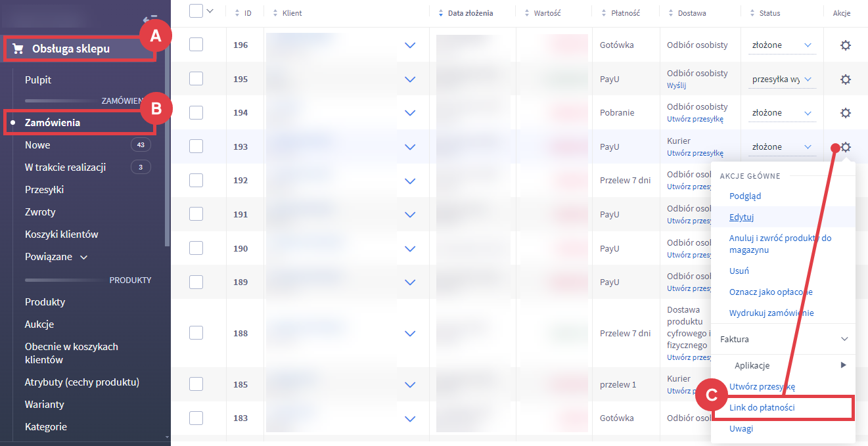Choose Link do płatności from the menu
Screen dimensions: 868x446
coord(762,408)
